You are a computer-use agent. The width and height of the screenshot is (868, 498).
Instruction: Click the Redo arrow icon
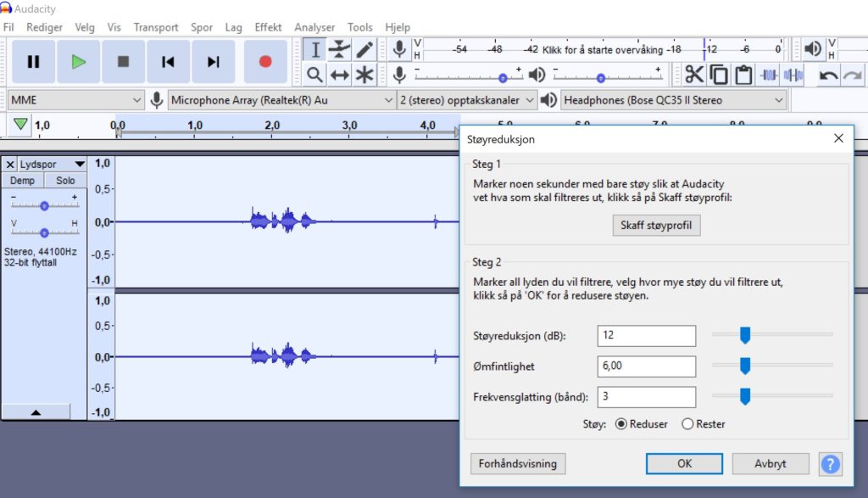click(x=853, y=74)
